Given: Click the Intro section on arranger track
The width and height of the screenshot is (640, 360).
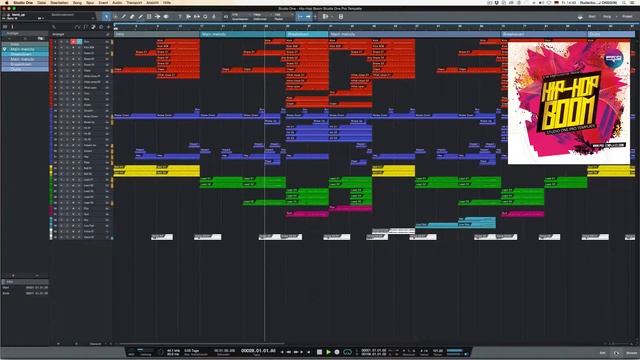Looking at the screenshot, I should tap(156, 34).
